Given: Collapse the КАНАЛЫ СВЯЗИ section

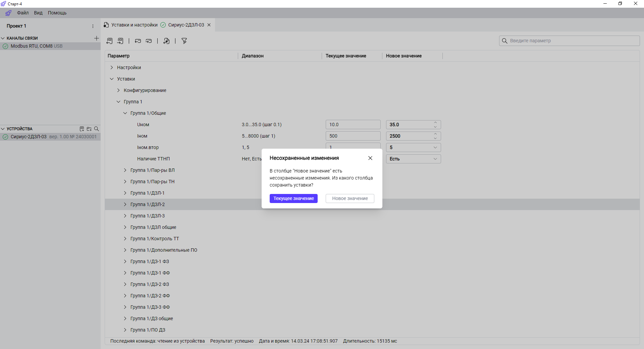Looking at the screenshot, I should coord(3,38).
